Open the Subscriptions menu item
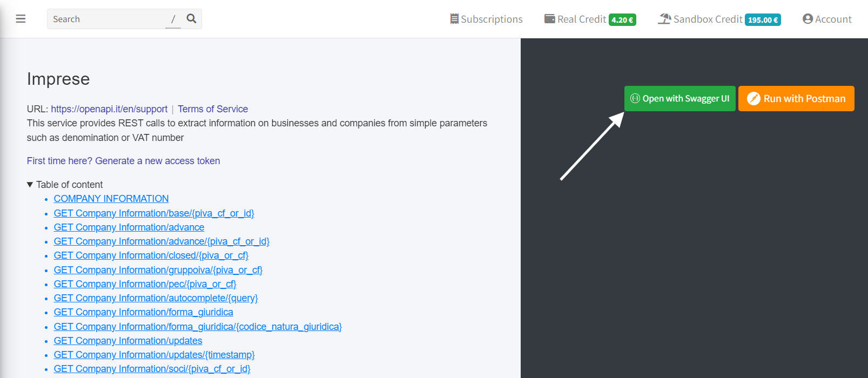This screenshot has height=378, width=868. click(486, 19)
